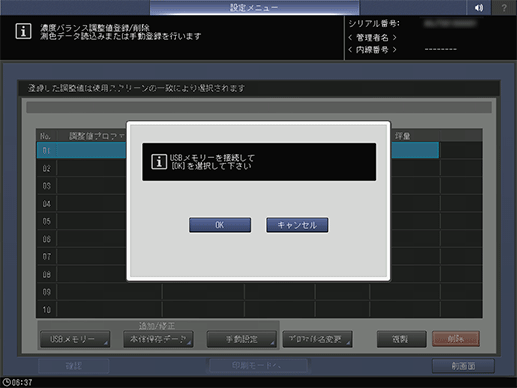Click the 手動設定 button

click(241, 339)
